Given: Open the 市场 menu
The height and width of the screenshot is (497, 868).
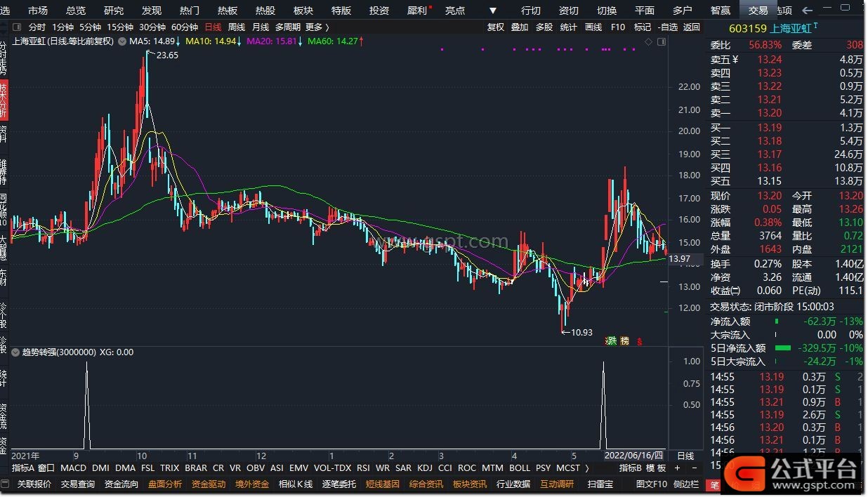Looking at the screenshot, I should [x=38, y=11].
